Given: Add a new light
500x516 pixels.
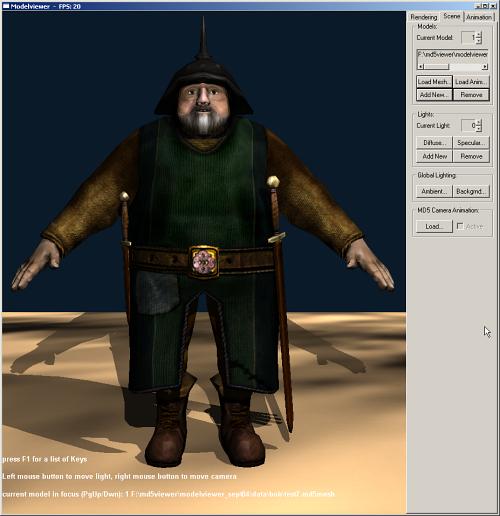Looking at the screenshot, I should click(434, 156).
